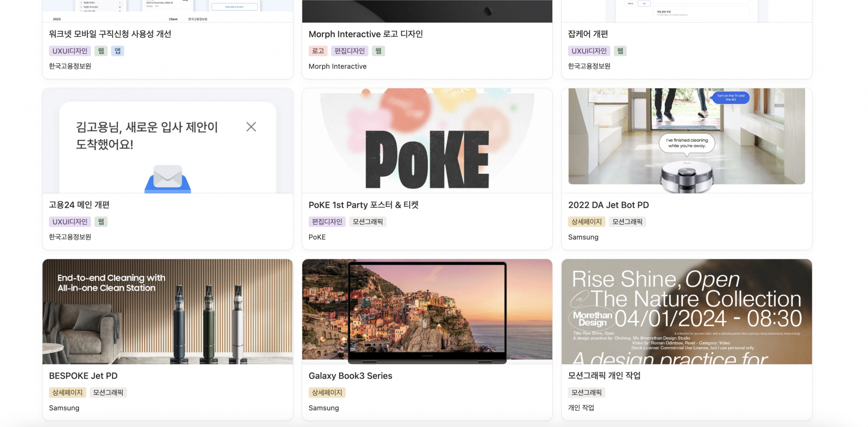
Task: Click Samsung client text on the BESPOKE Jet card
Action: pyautogui.click(x=64, y=408)
